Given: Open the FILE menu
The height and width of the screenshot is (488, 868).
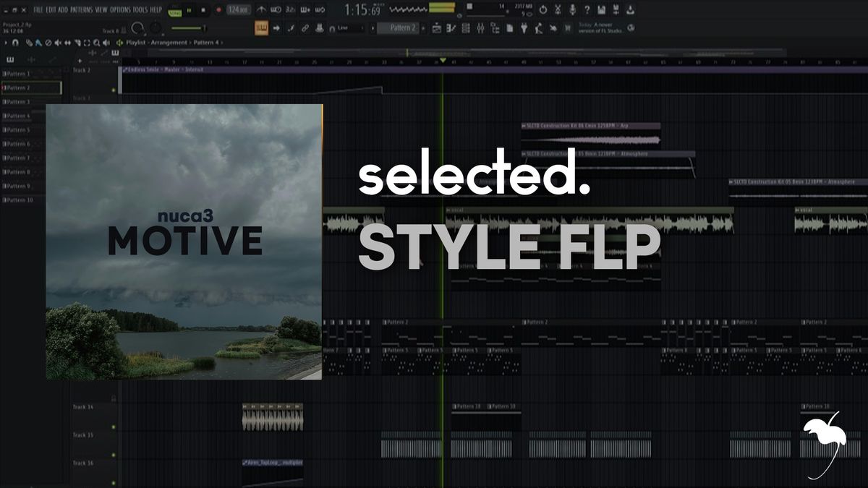Looking at the screenshot, I should coord(38,10).
